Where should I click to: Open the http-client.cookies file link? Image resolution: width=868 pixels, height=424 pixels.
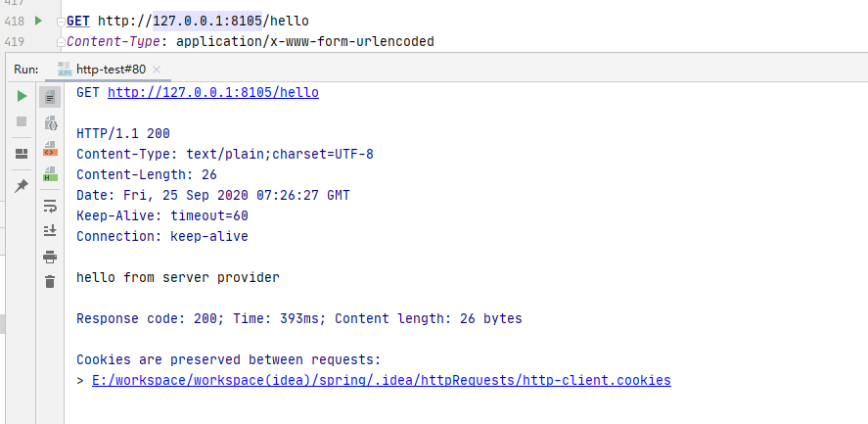(x=381, y=380)
